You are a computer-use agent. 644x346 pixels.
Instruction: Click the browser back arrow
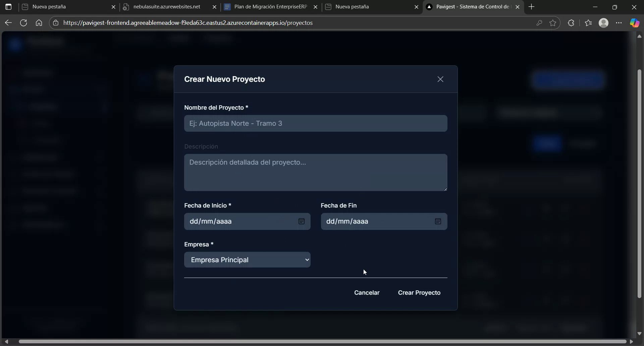point(8,22)
